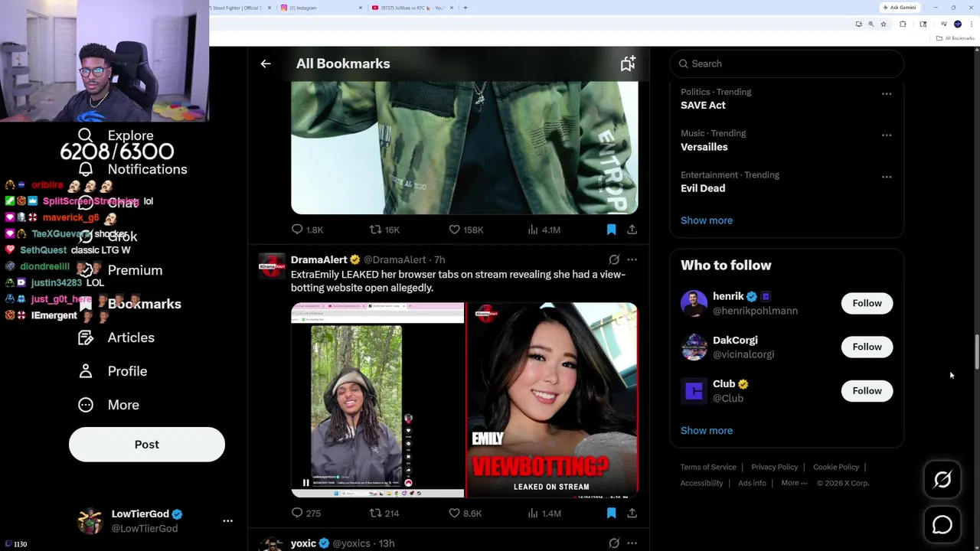This screenshot has height=551, width=980.
Task: Open replies on the 1.8K comment post
Action: click(307, 230)
